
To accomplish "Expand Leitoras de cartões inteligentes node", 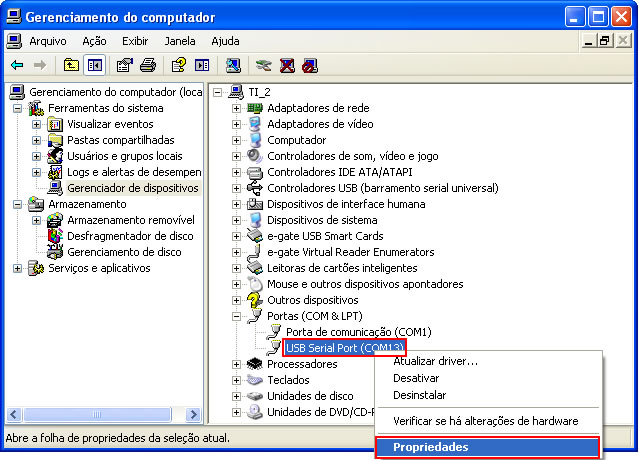I will 236,268.
